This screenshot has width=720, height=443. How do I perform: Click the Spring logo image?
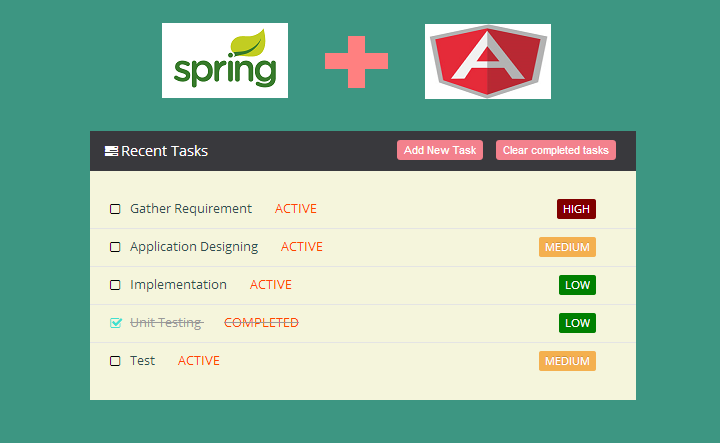pyautogui.click(x=225, y=61)
